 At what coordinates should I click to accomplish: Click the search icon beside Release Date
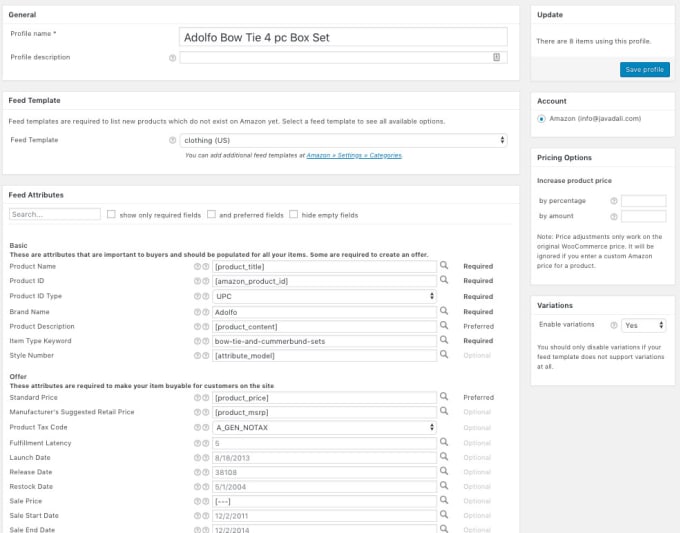pyautogui.click(x=444, y=471)
